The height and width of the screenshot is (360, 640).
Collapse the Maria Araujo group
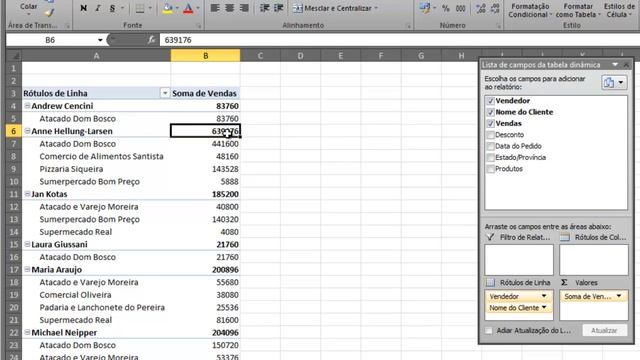coord(27,269)
